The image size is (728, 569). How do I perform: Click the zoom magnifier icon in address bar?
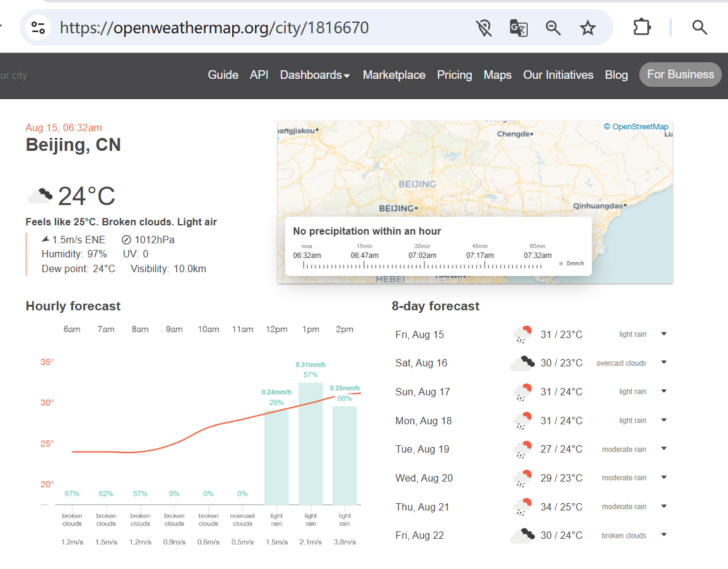[x=553, y=28]
